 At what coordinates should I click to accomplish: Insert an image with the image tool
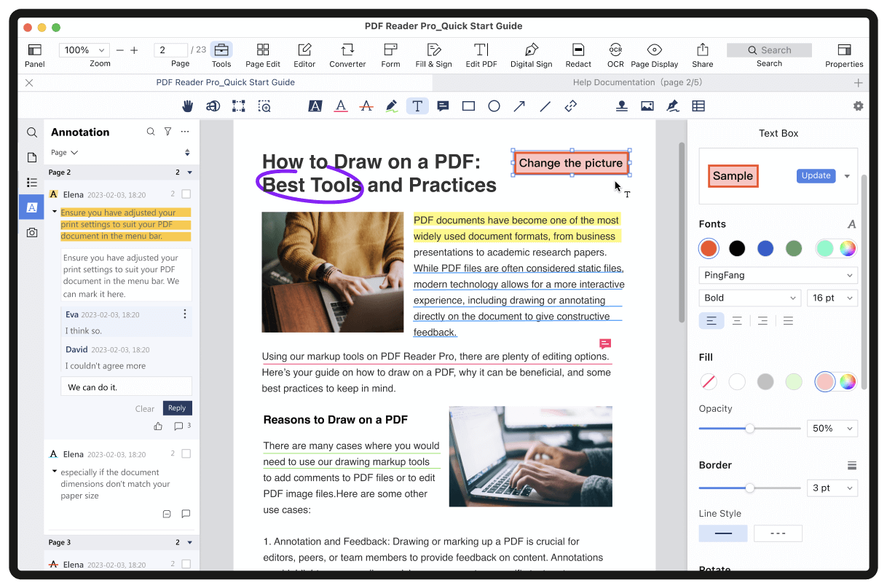(x=647, y=106)
